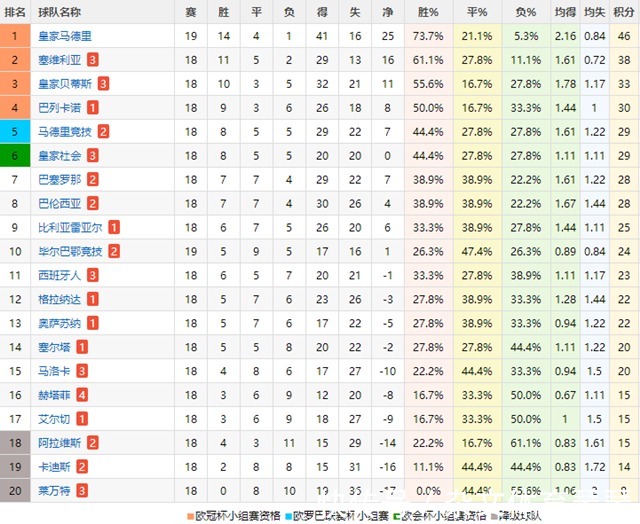Click red badge 2 beside 卡迪斯
The height and width of the screenshot is (524, 640).
(82, 467)
